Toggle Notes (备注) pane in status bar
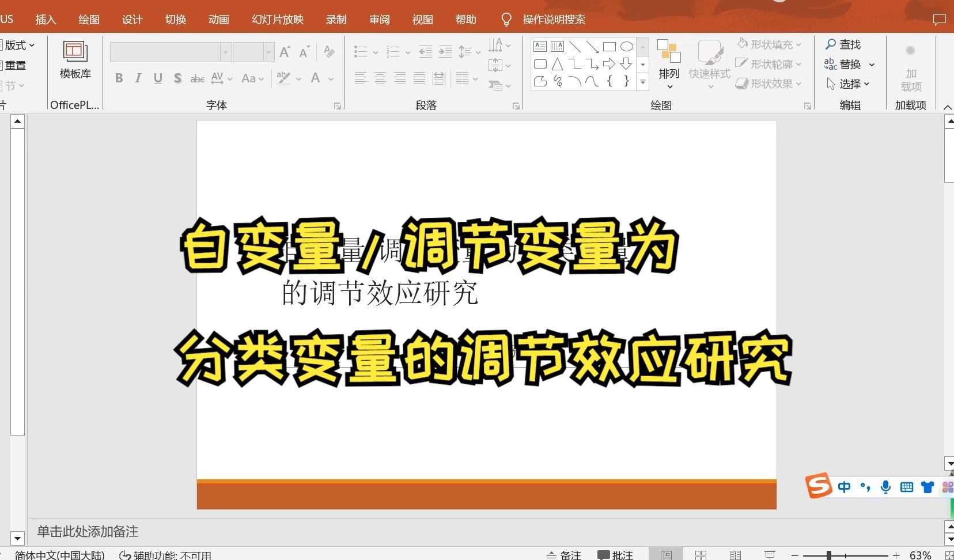The height and width of the screenshot is (560, 954). [563, 555]
